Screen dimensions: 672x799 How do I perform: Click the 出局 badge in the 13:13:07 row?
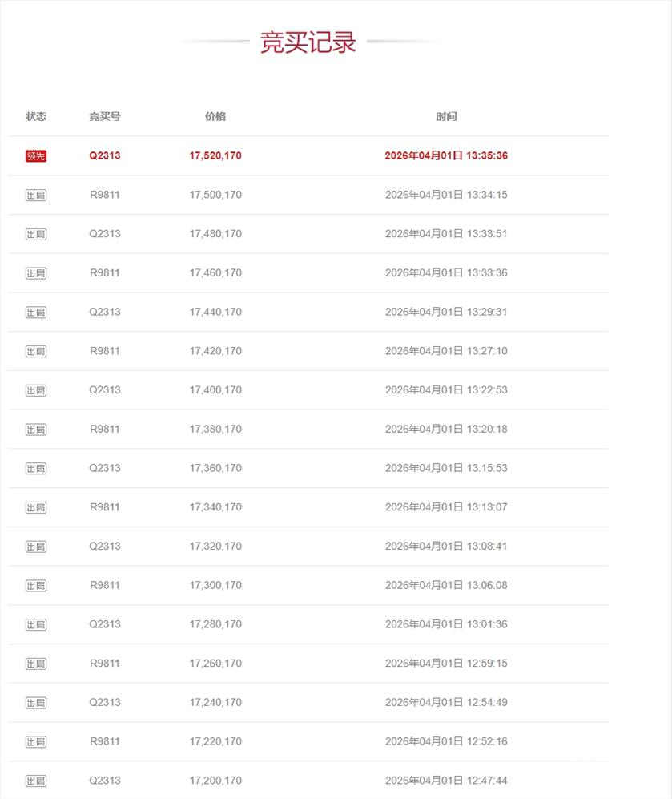[36, 507]
